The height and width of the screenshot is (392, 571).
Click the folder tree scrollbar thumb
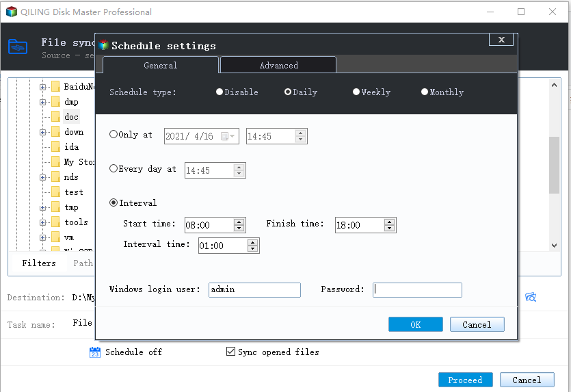(554, 165)
